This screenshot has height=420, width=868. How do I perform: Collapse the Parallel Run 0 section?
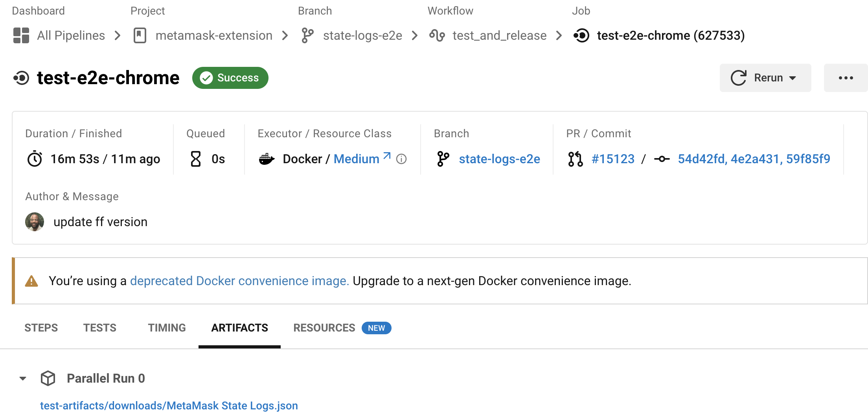coord(23,378)
